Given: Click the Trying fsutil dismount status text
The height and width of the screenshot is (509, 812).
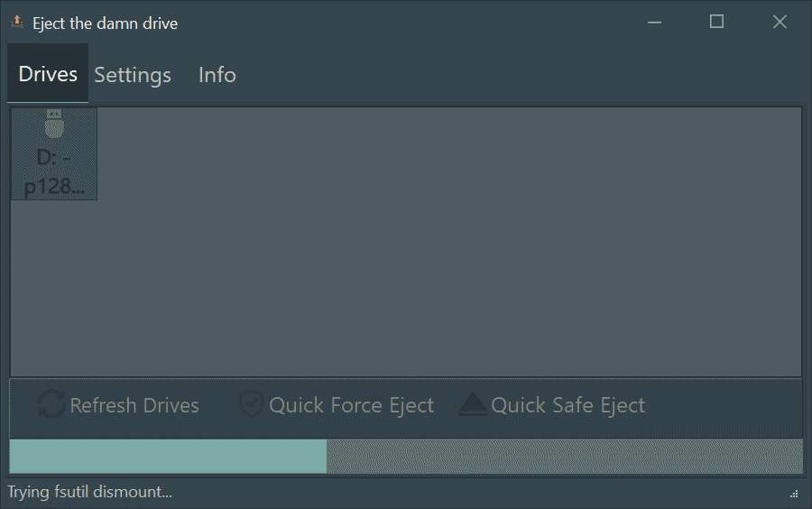Looking at the screenshot, I should point(89,492).
